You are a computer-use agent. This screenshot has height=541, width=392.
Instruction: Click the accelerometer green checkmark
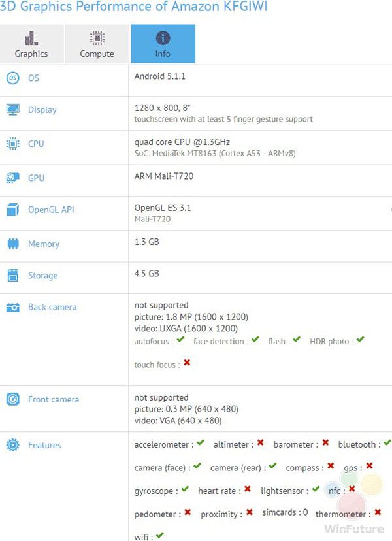(201, 442)
